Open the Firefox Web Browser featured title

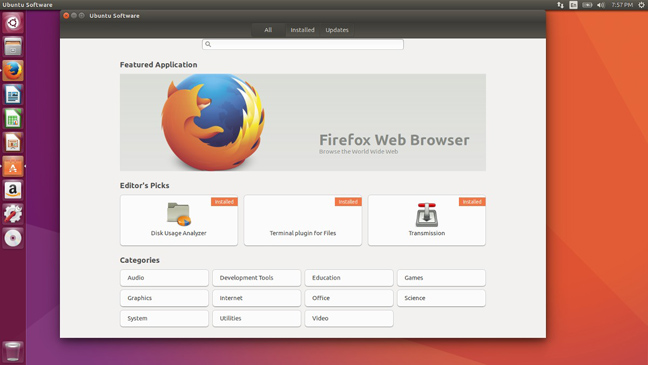coord(394,140)
